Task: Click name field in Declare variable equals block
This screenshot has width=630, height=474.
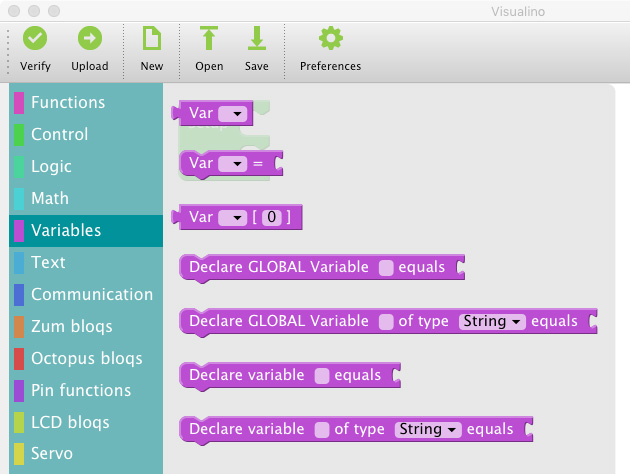Action: [322, 376]
